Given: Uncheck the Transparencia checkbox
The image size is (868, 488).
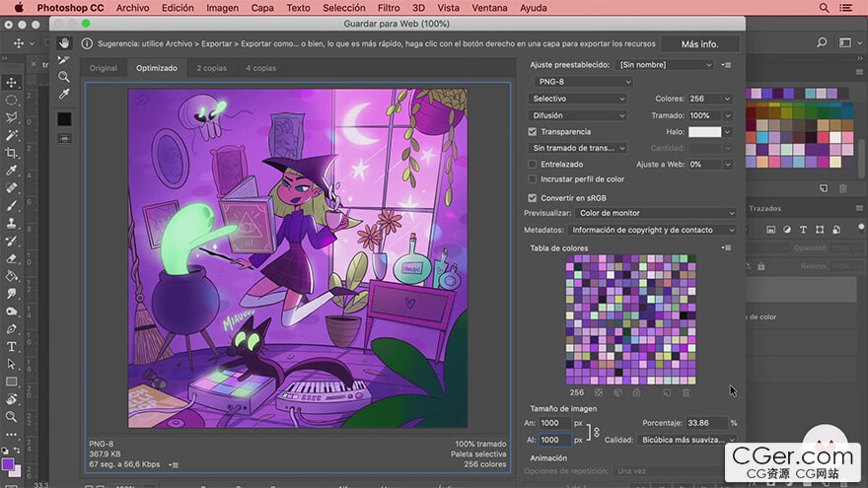Looking at the screenshot, I should click(533, 131).
